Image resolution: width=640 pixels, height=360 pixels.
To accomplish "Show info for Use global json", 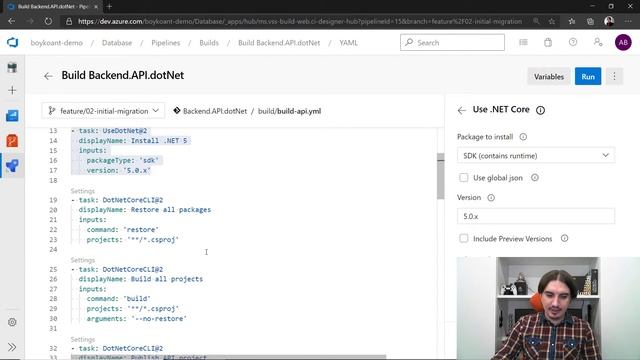I will tap(535, 178).
